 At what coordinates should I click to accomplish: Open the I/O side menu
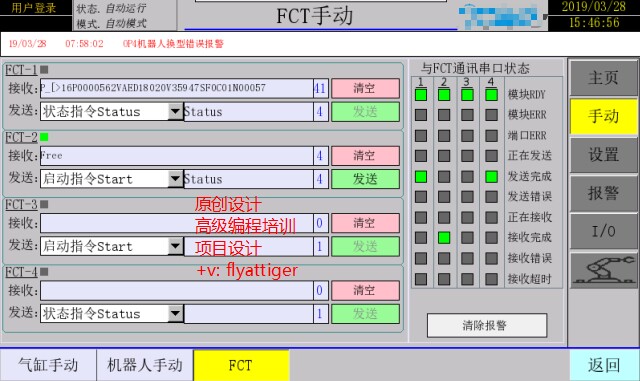tap(603, 232)
